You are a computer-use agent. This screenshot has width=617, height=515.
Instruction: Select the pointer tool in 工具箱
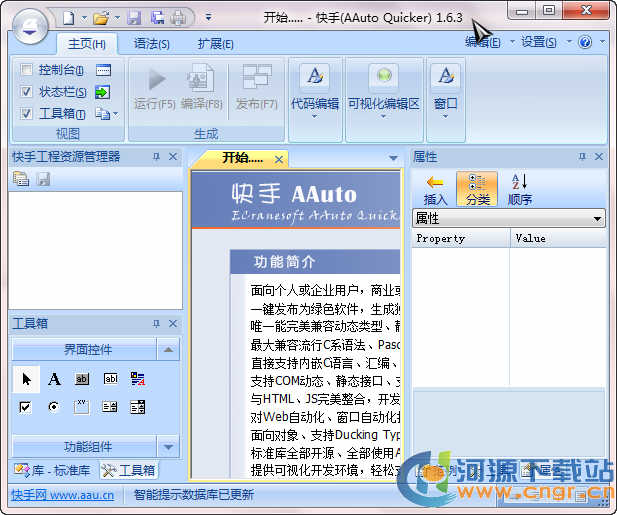pos(27,379)
